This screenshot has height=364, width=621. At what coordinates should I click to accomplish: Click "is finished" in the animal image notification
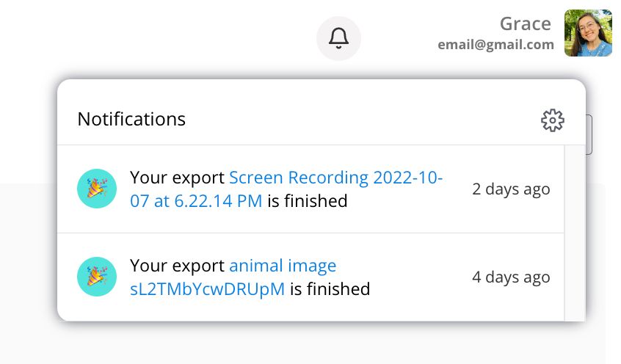330,289
